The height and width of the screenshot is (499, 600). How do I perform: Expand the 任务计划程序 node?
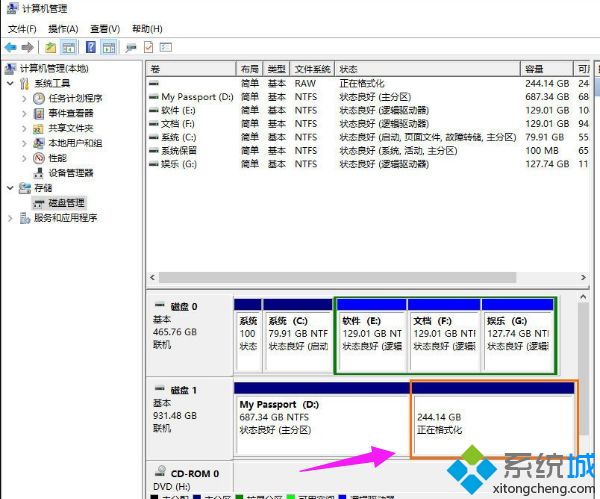pos(24,98)
